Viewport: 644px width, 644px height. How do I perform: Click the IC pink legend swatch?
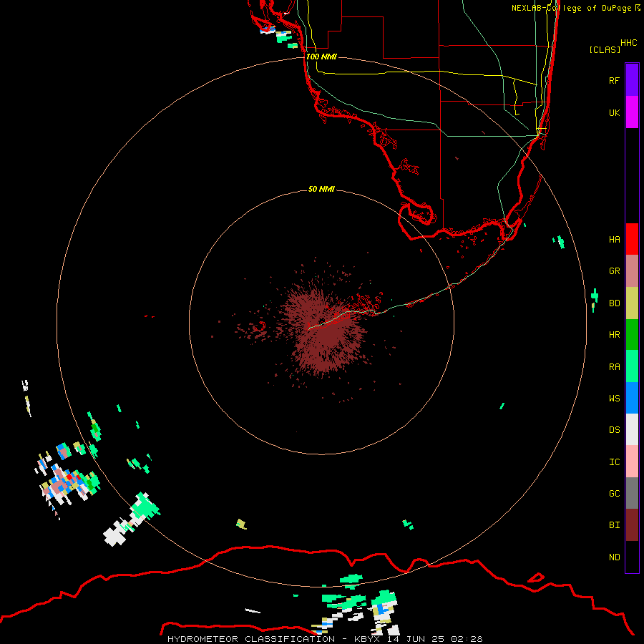632,462
